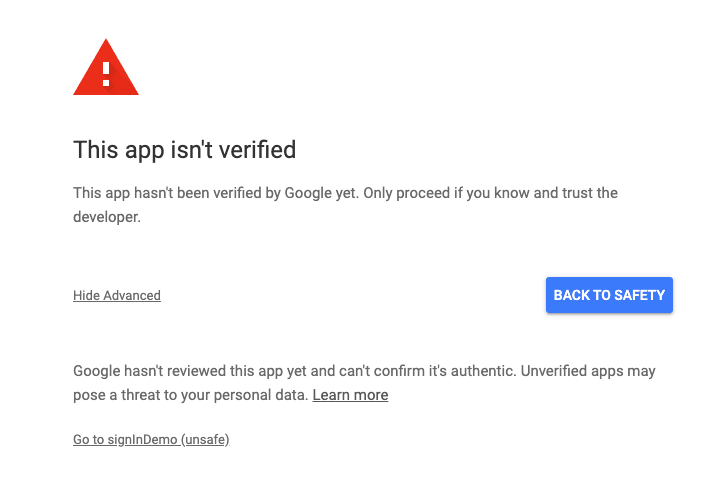Click "(unsafe)" at the end of the signInDemo link
Image resolution: width=719 pixels, height=478 pixels.
coord(205,439)
